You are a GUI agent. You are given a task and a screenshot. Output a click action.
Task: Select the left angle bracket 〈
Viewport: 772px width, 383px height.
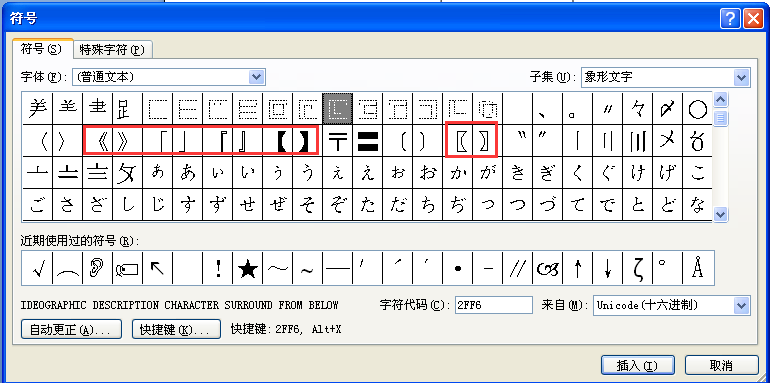pos(38,140)
